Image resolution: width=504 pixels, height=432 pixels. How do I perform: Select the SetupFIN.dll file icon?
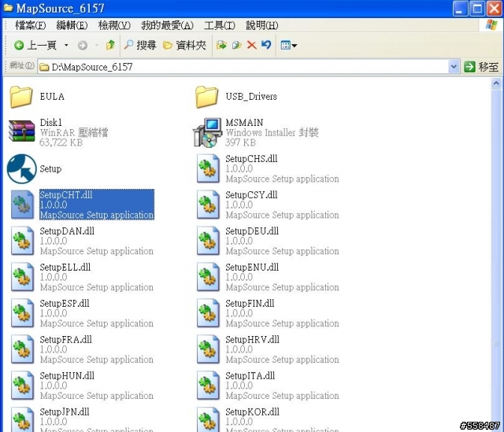[208, 313]
